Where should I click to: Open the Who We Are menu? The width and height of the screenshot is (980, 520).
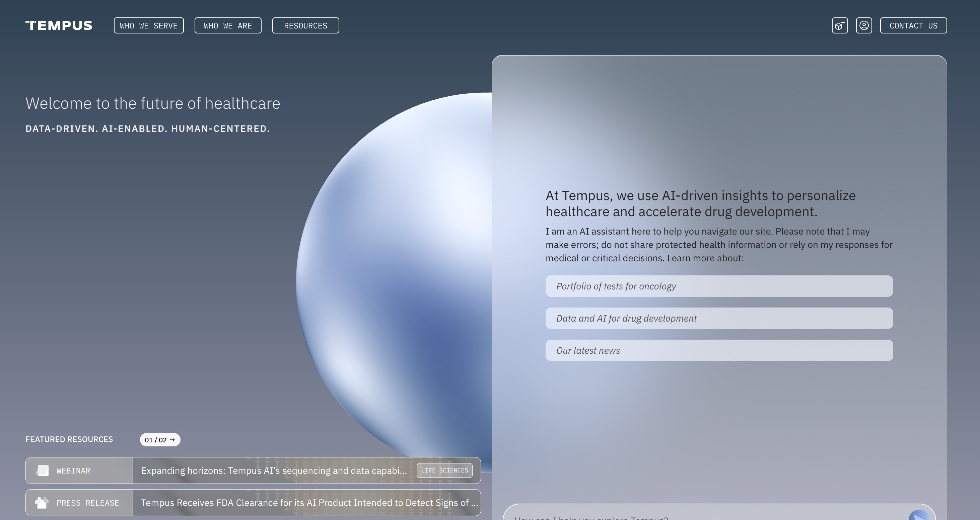[x=228, y=25]
